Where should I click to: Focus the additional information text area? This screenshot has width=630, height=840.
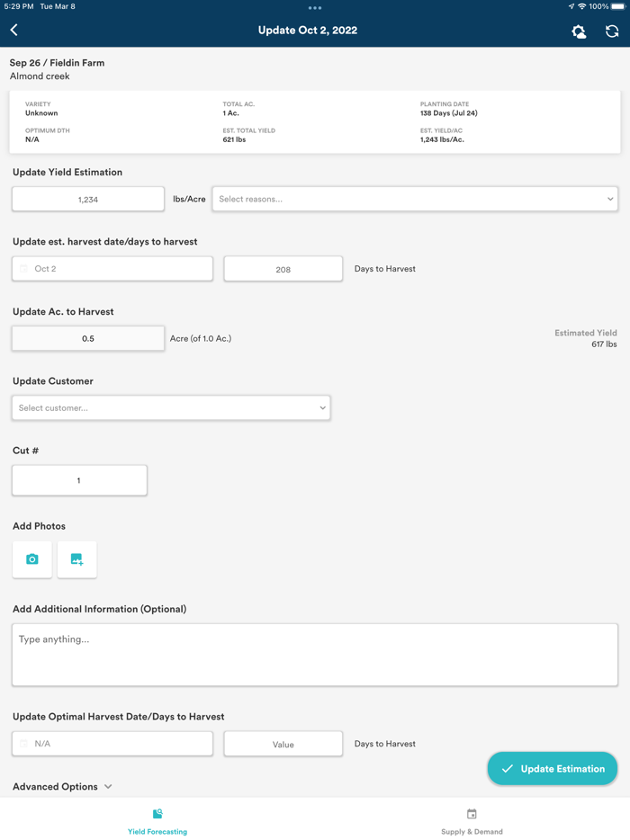tap(315, 655)
